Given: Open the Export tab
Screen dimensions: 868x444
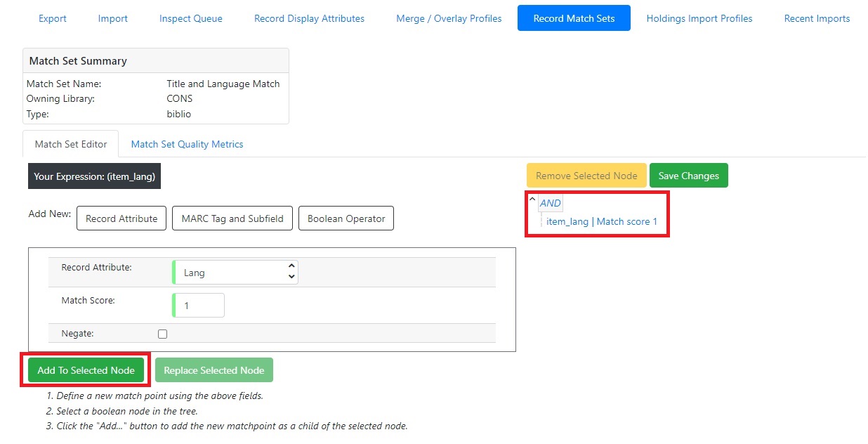Looking at the screenshot, I should point(53,18).
